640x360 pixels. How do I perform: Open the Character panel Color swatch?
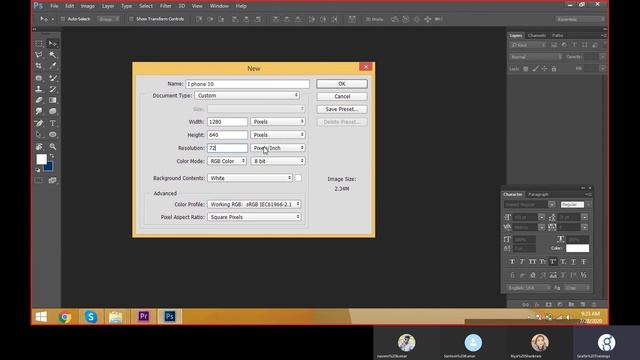click(x=578, y=248)
